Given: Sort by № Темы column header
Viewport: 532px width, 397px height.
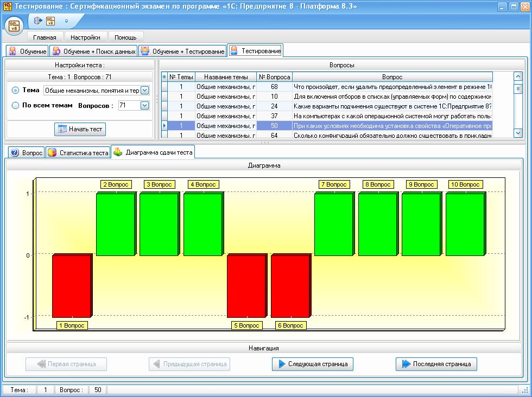Looking at the screenshot, I should [x=181, y=77].
